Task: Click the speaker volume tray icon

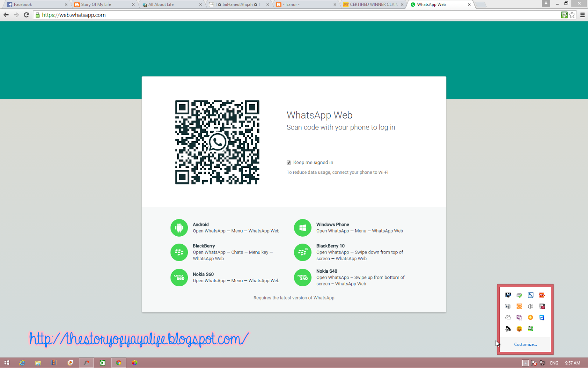Action: (x=530, y=306)
